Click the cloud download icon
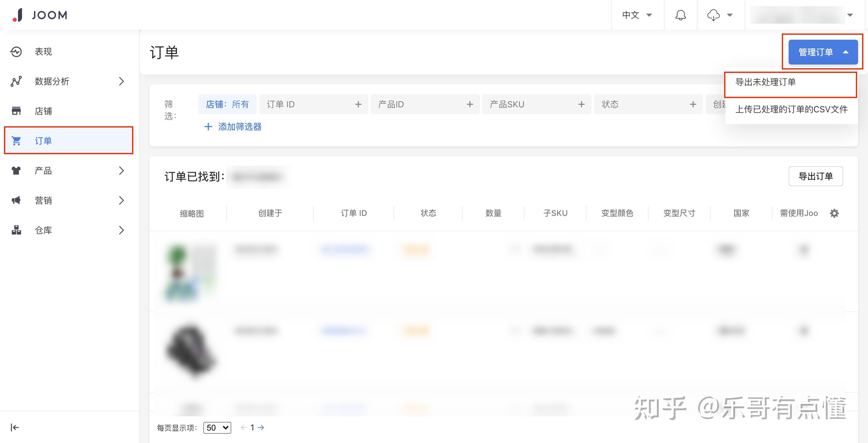Screen dimensions: 868x443 pyautogui.click(x=714, y=15)
